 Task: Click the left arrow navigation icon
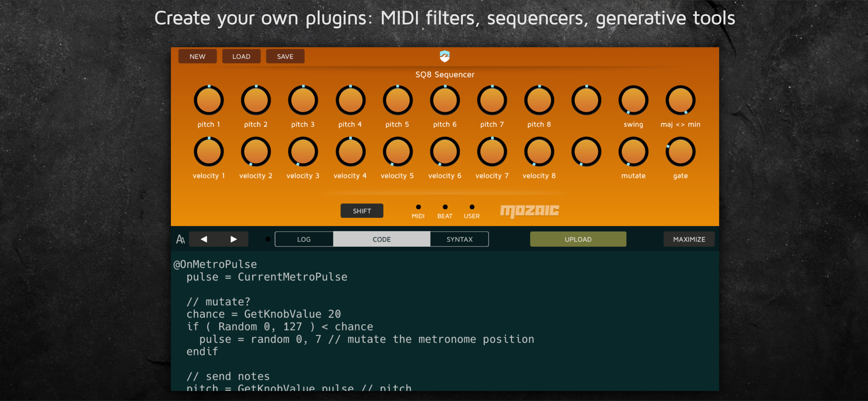click(x=204, y=239)
